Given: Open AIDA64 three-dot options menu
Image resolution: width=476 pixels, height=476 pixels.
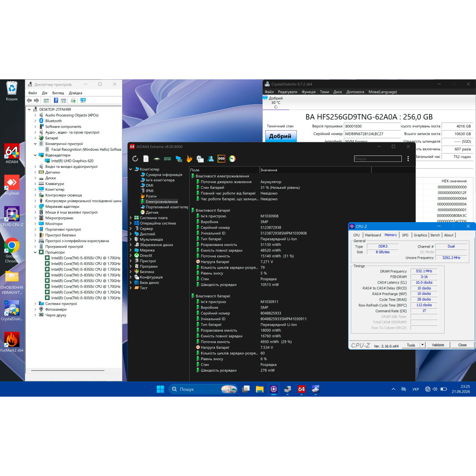Looking at the screenshot, I should [x=408, y=159].
